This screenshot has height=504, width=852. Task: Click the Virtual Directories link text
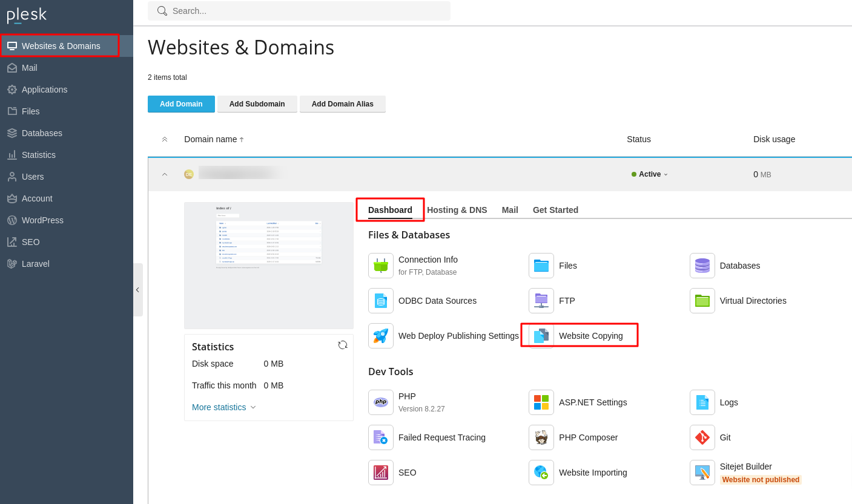[x=753, y=301]
